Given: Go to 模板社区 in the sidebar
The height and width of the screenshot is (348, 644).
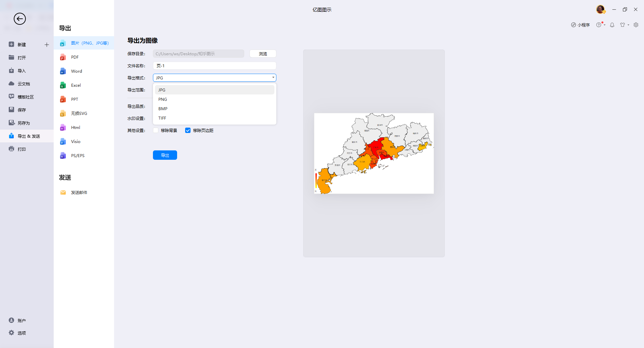Looking at the screenshot, I should (x=25, y=96).
